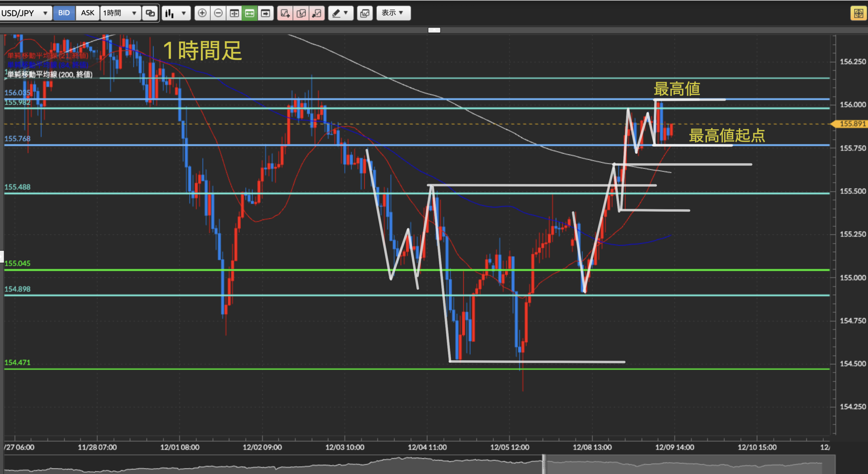Image resolution: width=868 pixels, height=474 pixels.
Task: Click the crosshair grid toolbar icon
Action: [234, 13]
